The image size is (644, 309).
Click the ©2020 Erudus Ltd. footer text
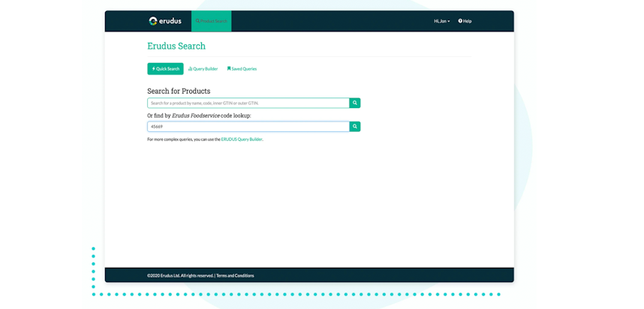(x=180, y=276)
